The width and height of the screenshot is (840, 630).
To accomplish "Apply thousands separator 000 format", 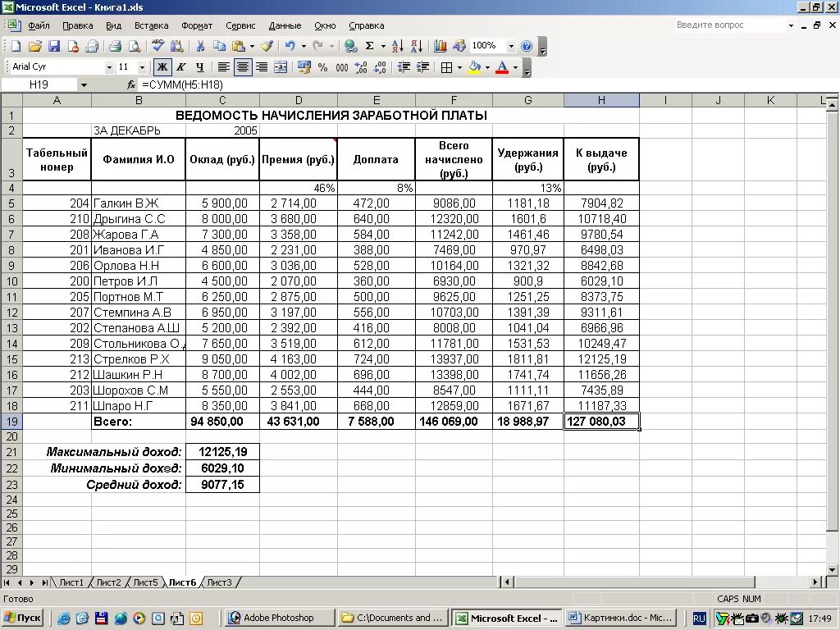I will point(342,67).
